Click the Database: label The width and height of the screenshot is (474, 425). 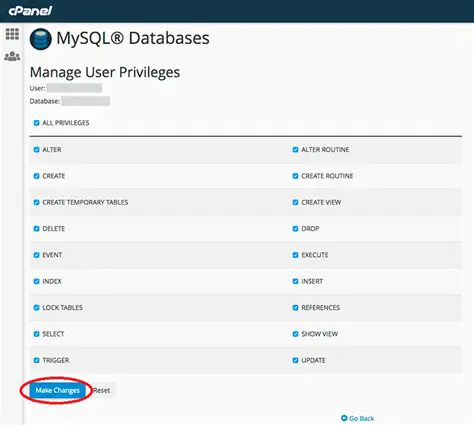point(45,101)
